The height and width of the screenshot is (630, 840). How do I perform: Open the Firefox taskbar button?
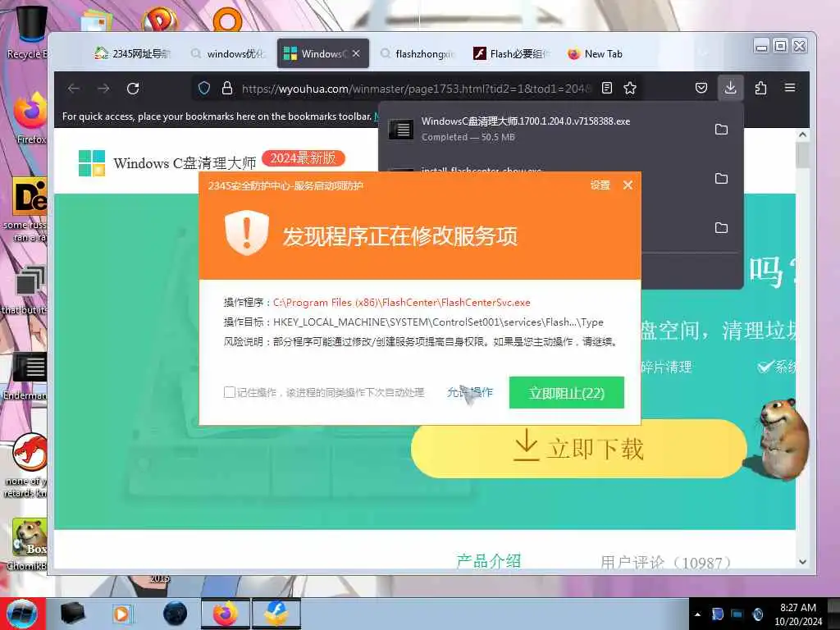pyautogui.click(x=226, y=614)
